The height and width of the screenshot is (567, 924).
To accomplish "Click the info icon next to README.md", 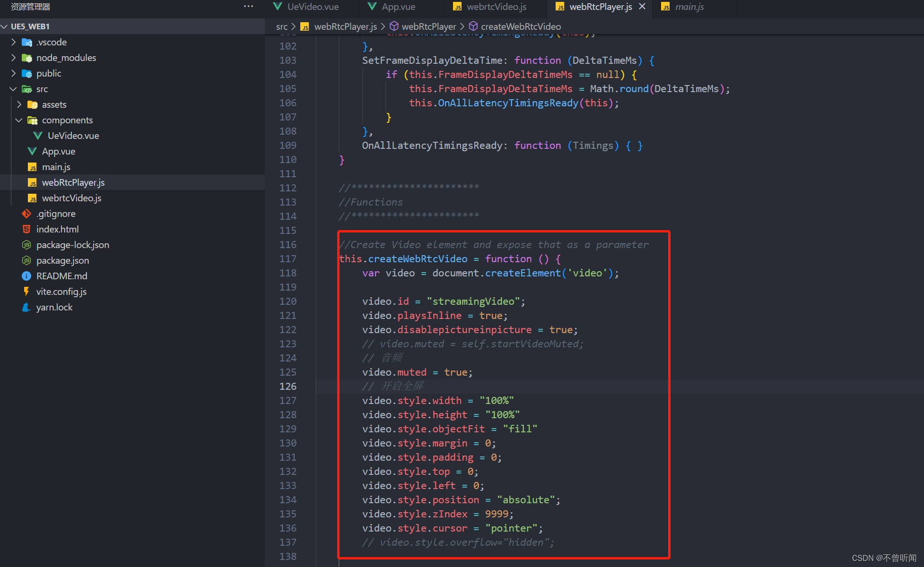I will click(x=26, y=275).
